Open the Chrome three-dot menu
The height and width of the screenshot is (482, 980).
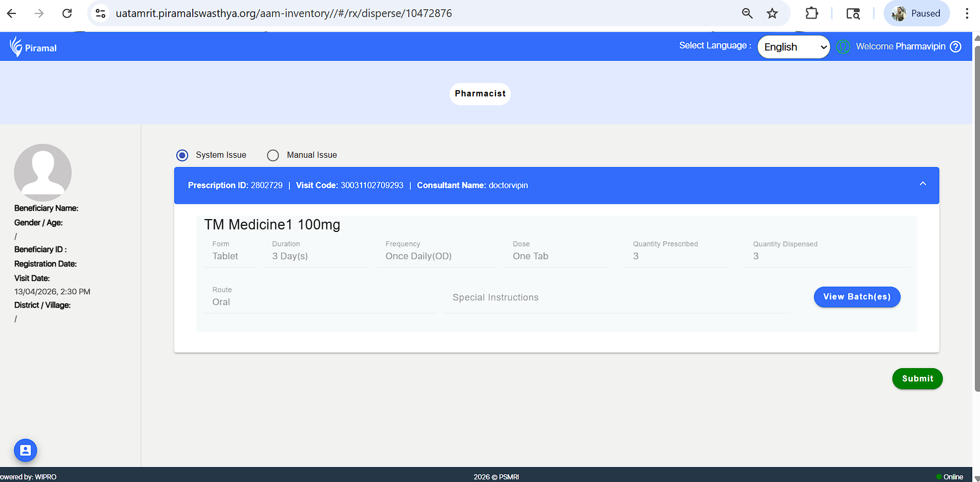click(x=967, y=13)
